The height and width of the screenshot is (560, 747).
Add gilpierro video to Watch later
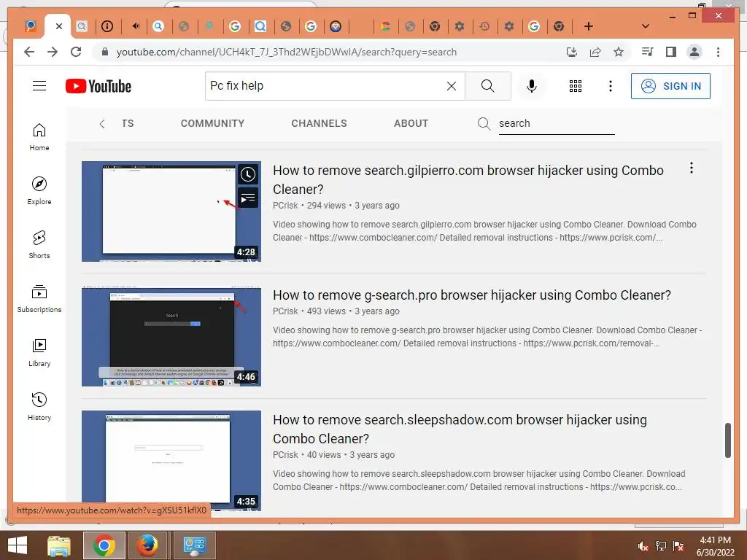click(x=248, y=174)
